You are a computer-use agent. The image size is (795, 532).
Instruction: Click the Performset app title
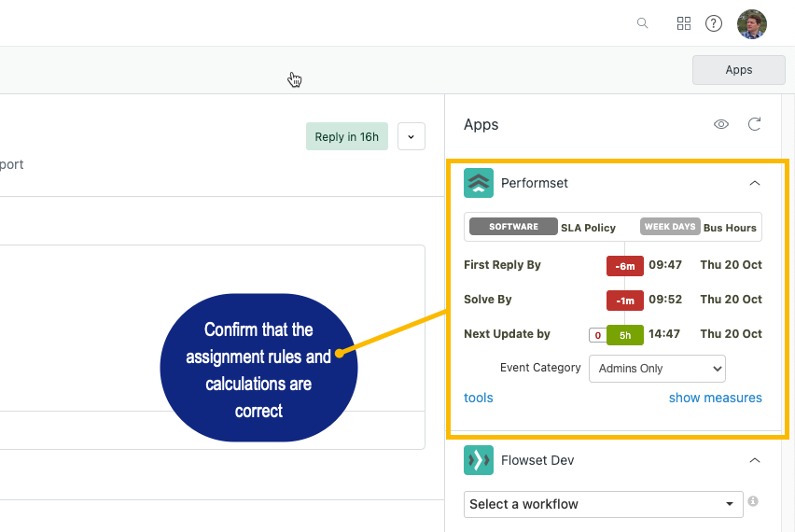pyautogui.click(x=535, y=183)
